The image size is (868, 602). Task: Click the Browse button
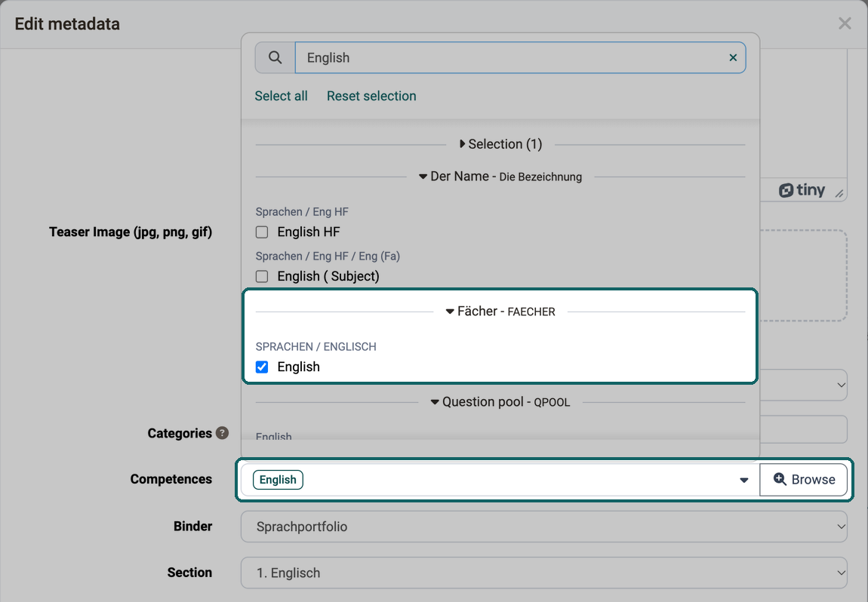[x=803, y=480]
